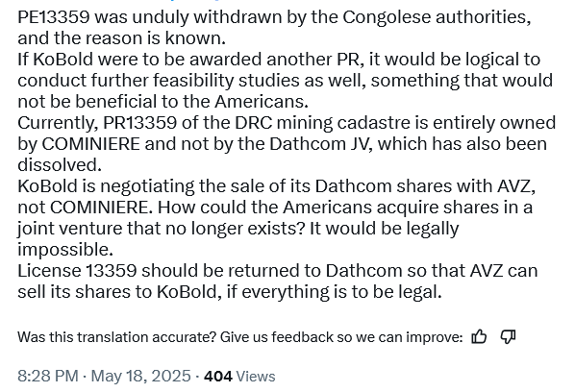Click the word 'impossible.' in the post

[x=65, y=250]
